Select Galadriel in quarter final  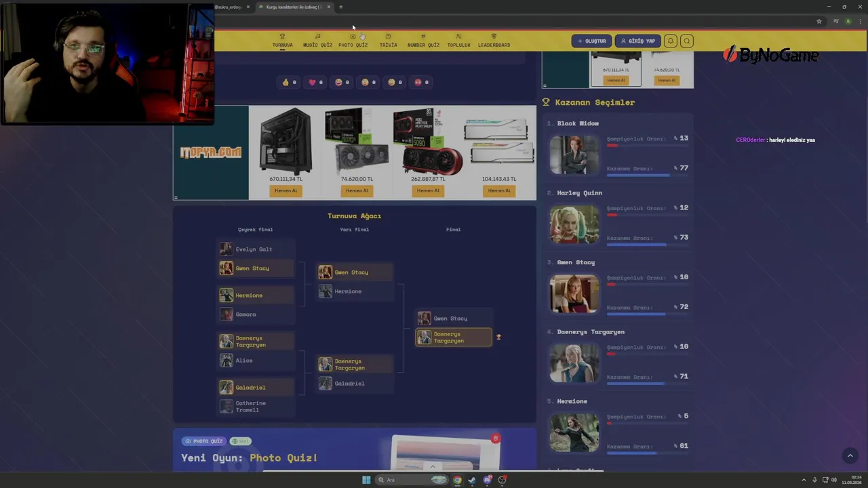[x=256, y=388]
